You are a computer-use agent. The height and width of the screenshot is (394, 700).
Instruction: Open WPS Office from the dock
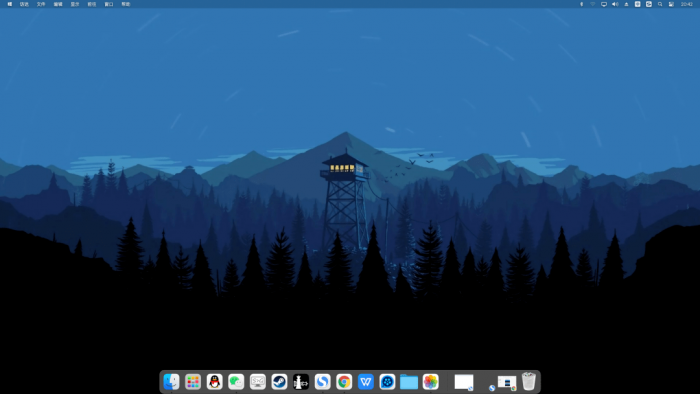pyautogui.click(x=366, y=382)
